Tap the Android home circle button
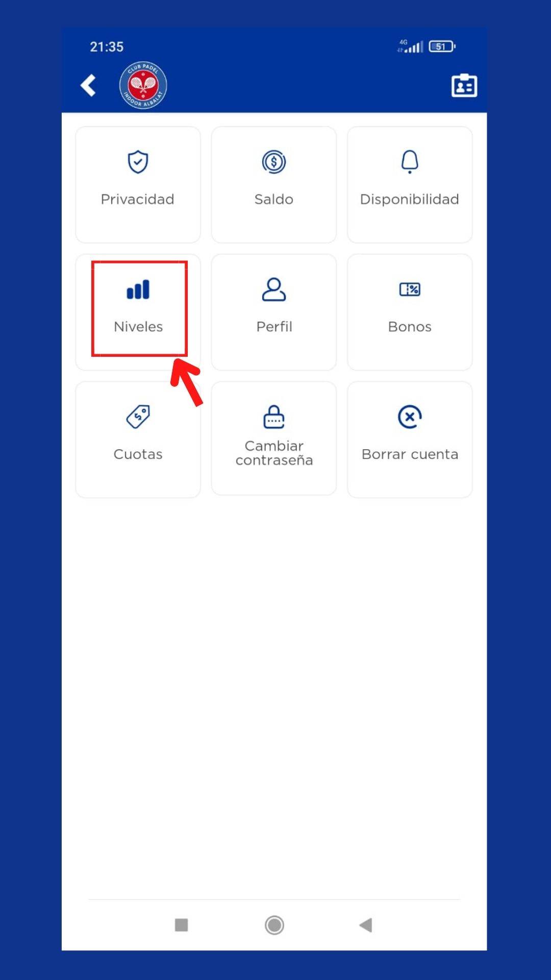The image size is (551, 980). pyautogui.click(x=274, y=925)
